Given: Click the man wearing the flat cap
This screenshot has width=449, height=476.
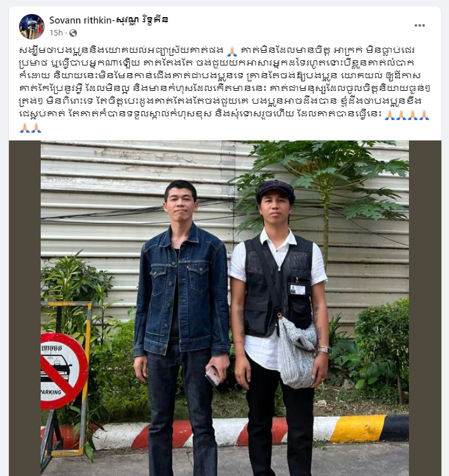Looking at the screenshot, I should pos(278,328).
